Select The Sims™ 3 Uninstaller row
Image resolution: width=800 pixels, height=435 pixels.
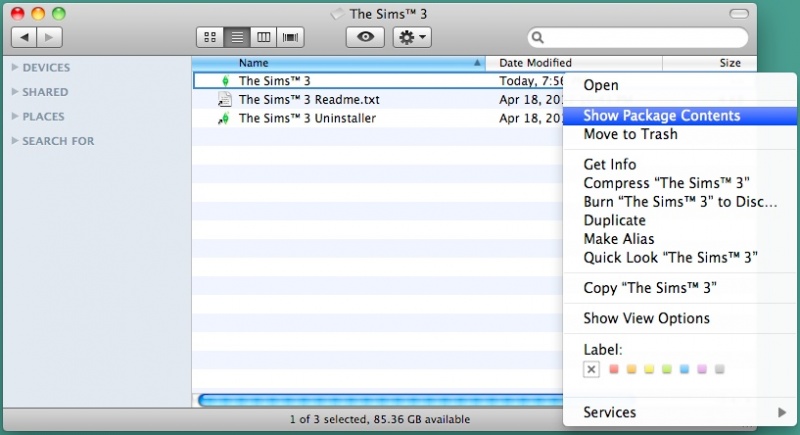pos(378,118)
